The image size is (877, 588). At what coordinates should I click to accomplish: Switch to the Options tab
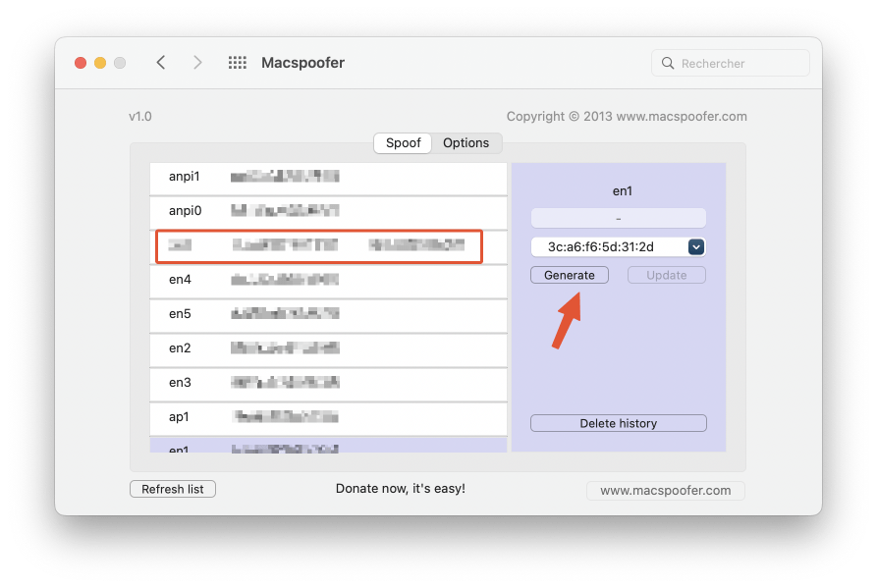pyautogui.click(x=466, y=143)
